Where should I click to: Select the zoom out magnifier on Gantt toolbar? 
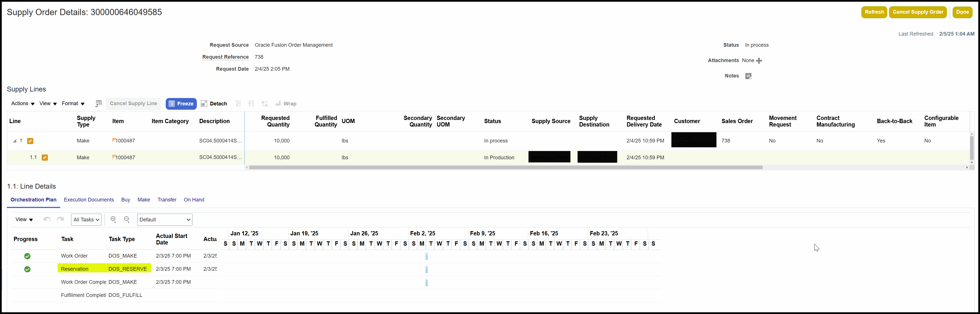(127, 219)
